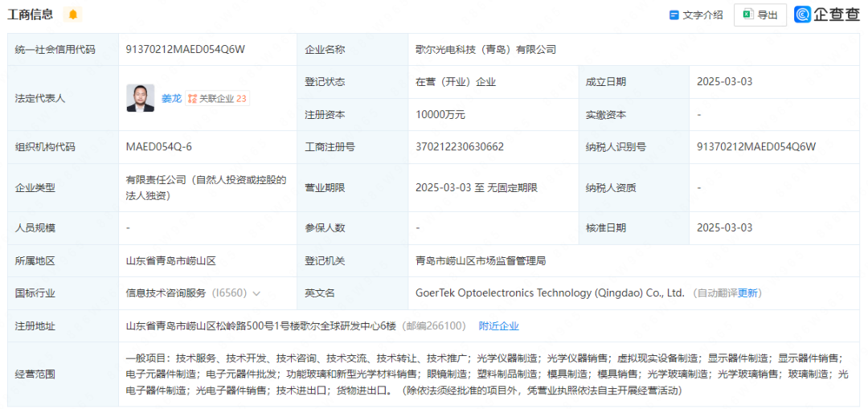This screenshot has width=868, height=409.
Task: Click the postal code 邮编266100
Action: click(x=434, y=326)
